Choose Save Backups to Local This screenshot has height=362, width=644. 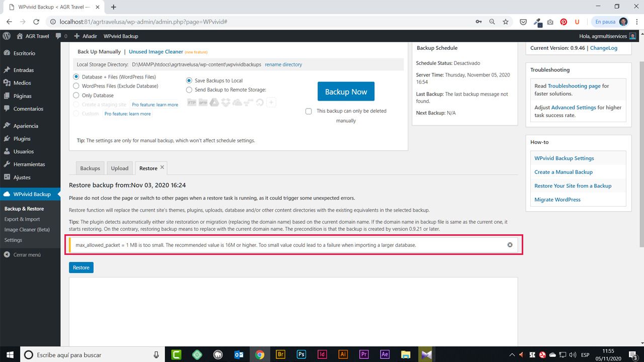[x=189, y=80]
